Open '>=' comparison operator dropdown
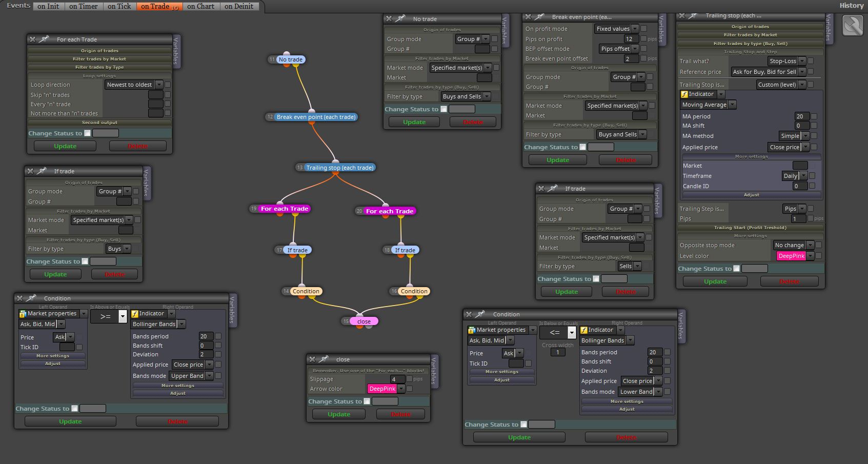Screen dimensions: 868x464 pyautogui.click(x=108, y=317)
